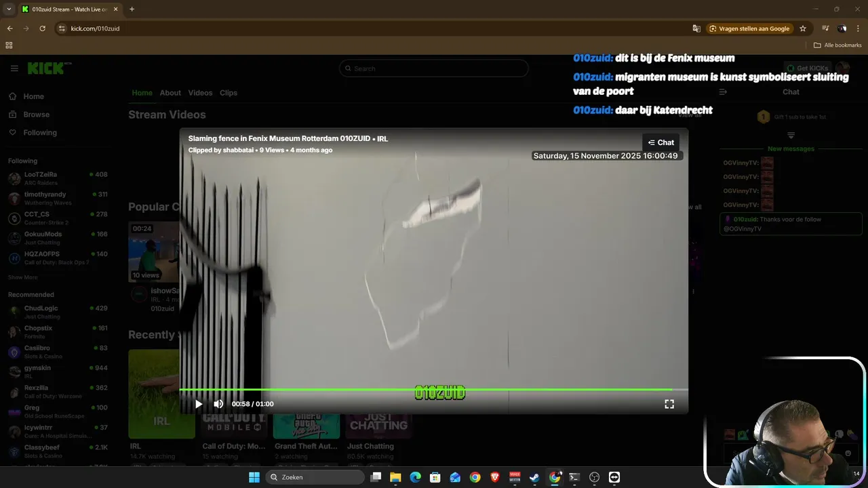868x488 pixels.
Task: Open the Google Translate page icon
Action: click(696, 28)
